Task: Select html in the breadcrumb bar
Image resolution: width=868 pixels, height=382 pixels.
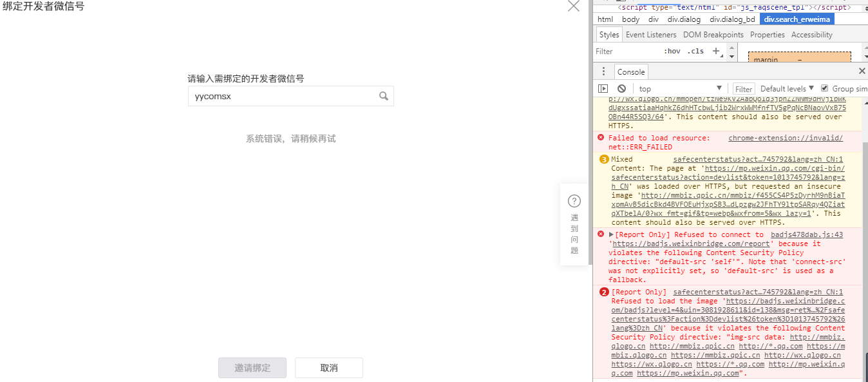Action: point(605,19)
